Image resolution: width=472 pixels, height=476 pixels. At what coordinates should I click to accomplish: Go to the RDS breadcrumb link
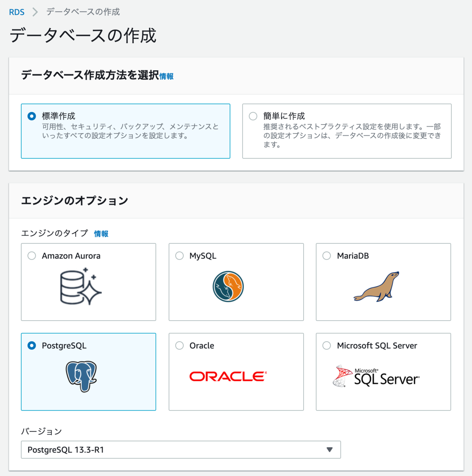pos(17,12)
